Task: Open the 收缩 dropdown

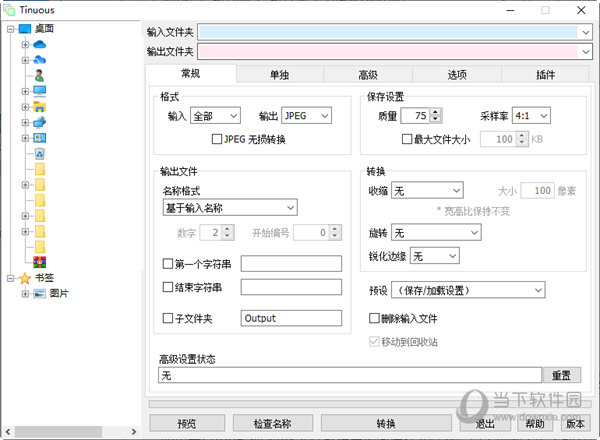Action: [x=427, y=191]
